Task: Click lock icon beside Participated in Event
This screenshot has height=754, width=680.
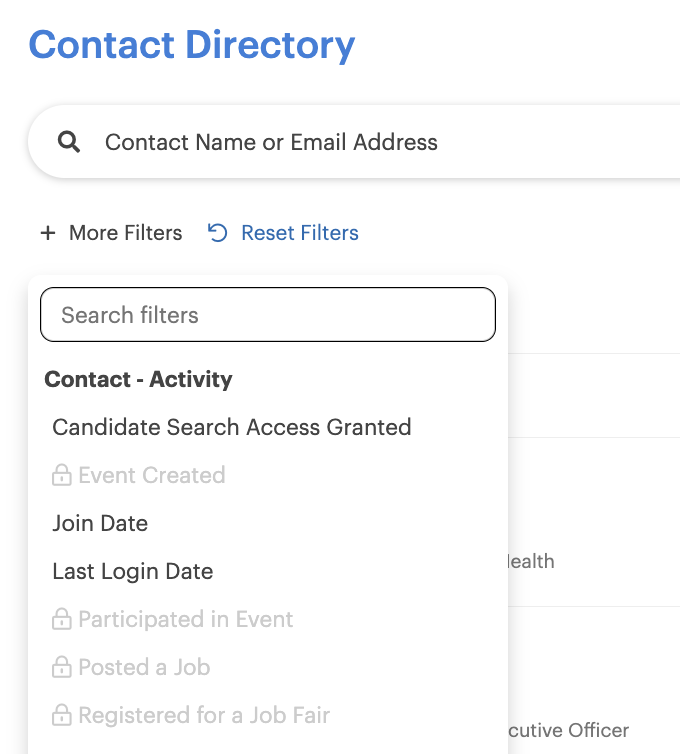Action: click(62, 619)
